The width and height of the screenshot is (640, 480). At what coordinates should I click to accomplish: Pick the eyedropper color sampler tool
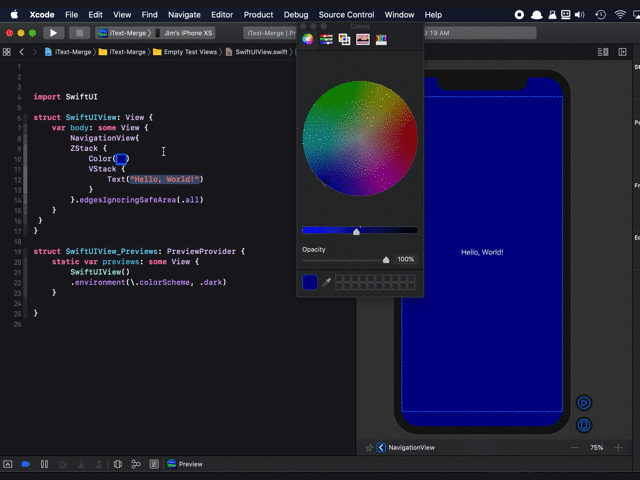[x=326, y=283]
